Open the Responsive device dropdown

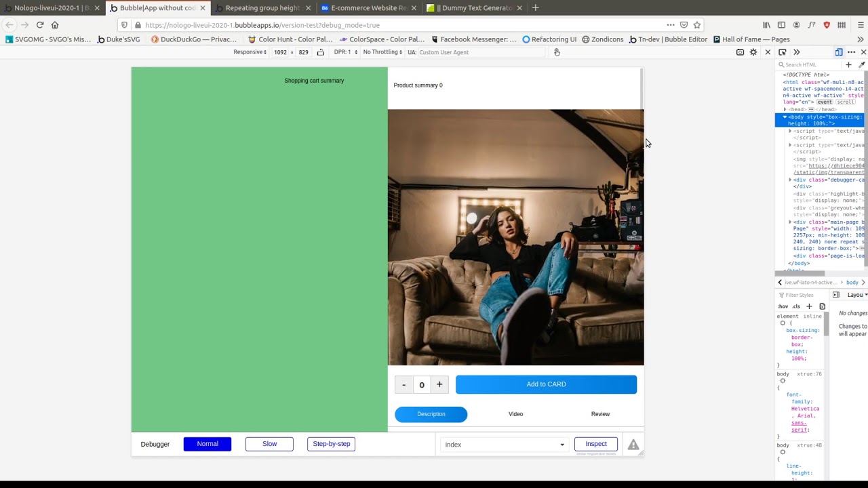(250, 52)
